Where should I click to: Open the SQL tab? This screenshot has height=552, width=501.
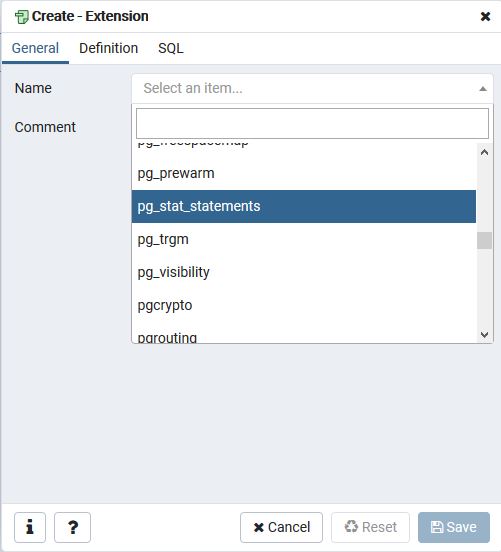pos(171,48)
